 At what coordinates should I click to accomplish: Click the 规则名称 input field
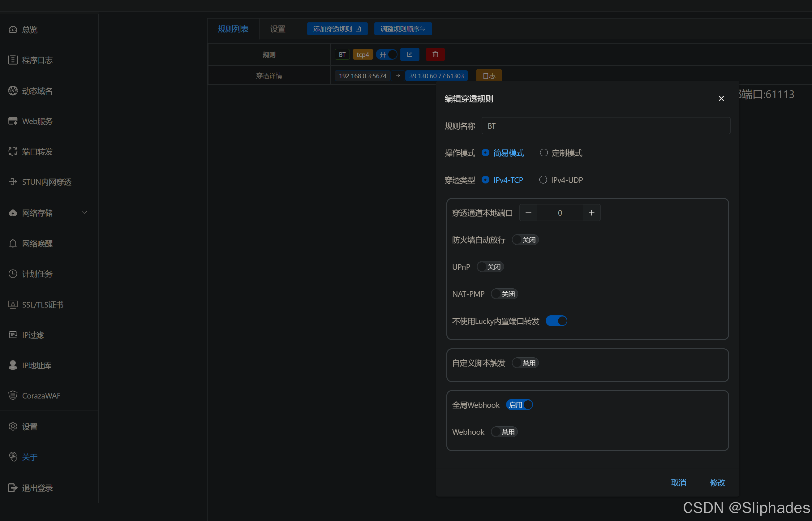point(605,126)
